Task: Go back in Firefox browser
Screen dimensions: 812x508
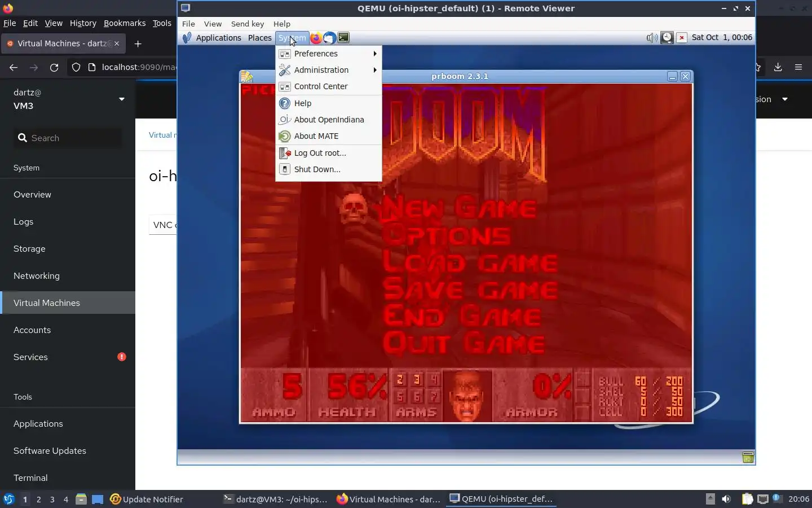Action: click(x=14, y=67)
